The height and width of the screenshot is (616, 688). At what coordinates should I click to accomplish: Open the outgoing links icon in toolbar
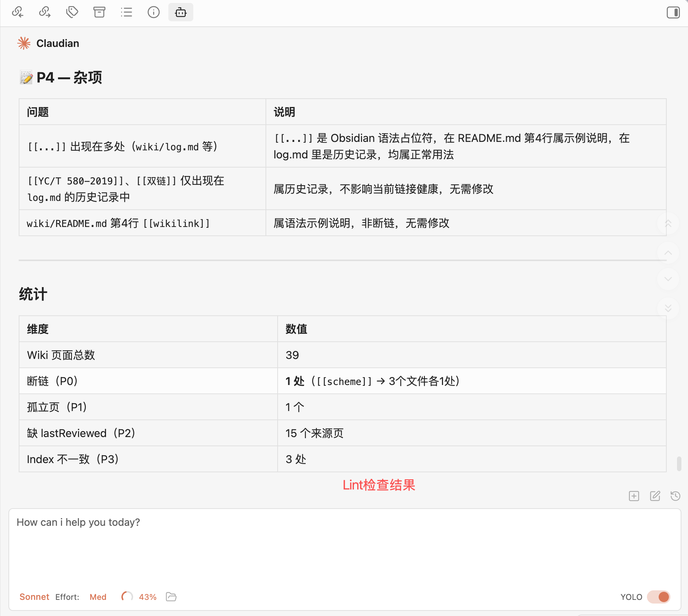pyautogui.click(x=45, y=12)
